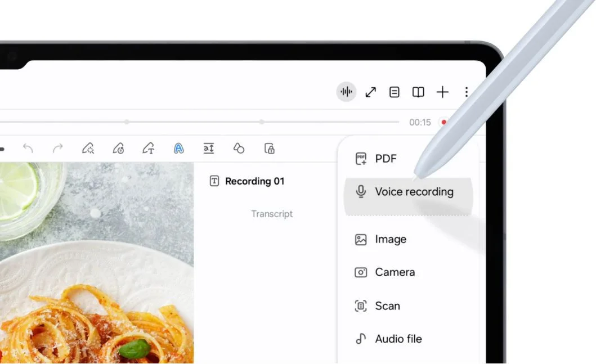Tap the red record indicator button
This screenshot has height=364, width=596.
pos(443,122)
